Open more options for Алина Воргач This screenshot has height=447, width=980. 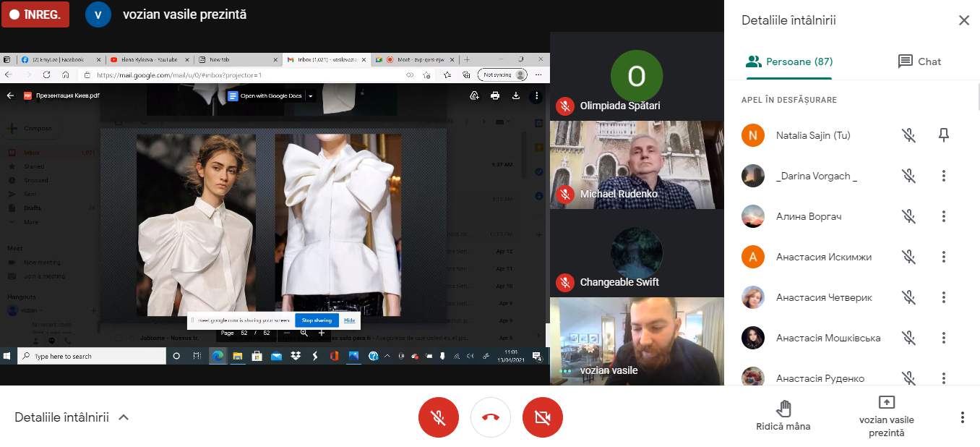pyautogui.click(x=943, y=216)
